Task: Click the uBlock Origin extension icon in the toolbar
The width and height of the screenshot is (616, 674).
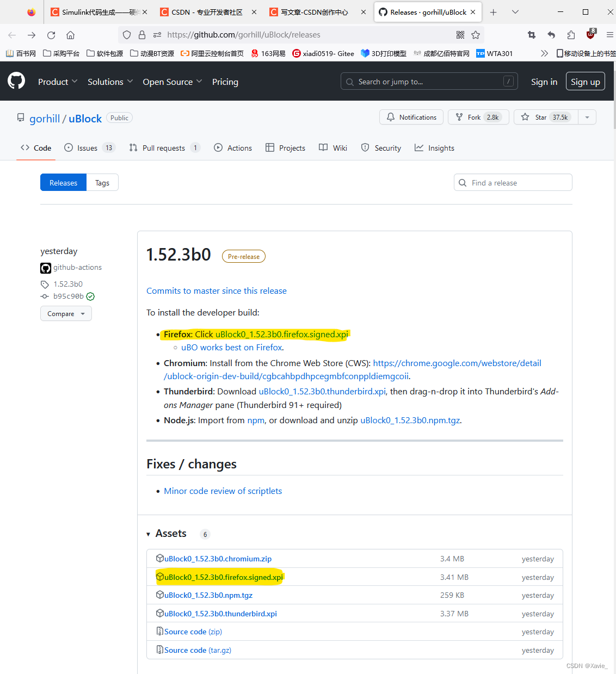Action: pyautogui.click(x=590, y=34)
